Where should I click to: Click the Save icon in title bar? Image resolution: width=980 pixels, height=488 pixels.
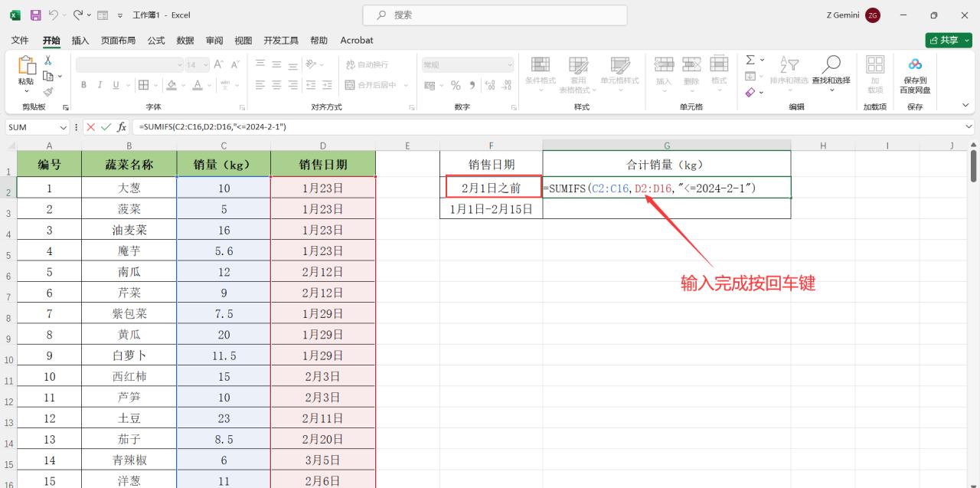[35, 15]
